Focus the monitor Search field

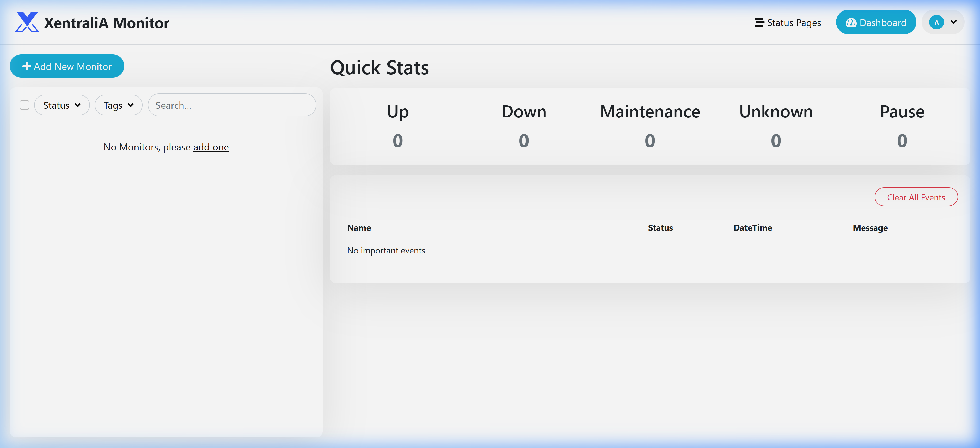pos(232,105)
